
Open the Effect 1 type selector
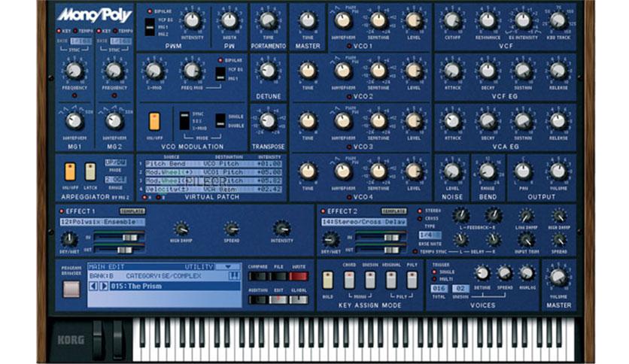[x=102, y=222]
